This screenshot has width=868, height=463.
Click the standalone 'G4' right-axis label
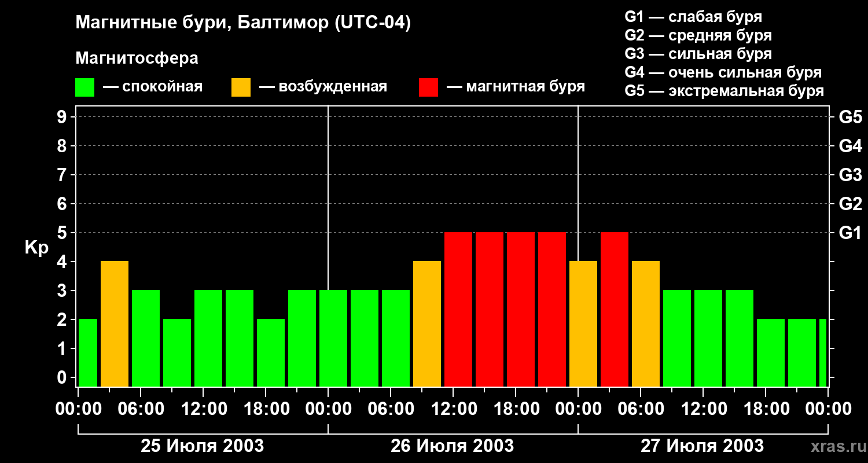pyautogui.click(x=850, y=146)
